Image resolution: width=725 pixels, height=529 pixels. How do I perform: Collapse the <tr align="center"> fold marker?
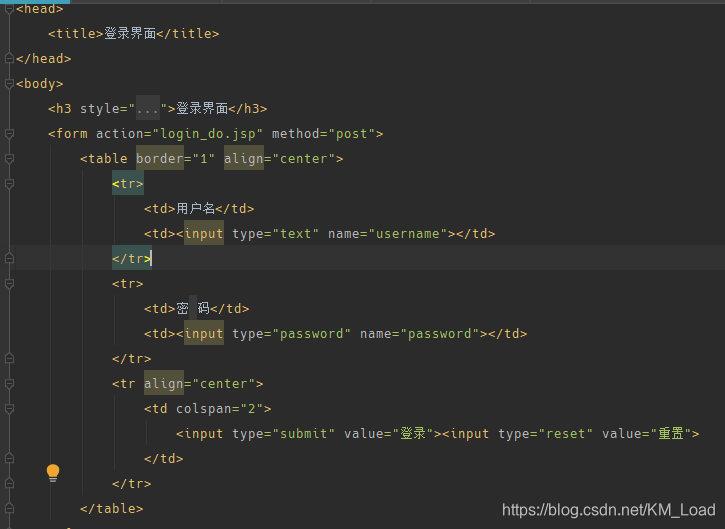tap(9, 383)
